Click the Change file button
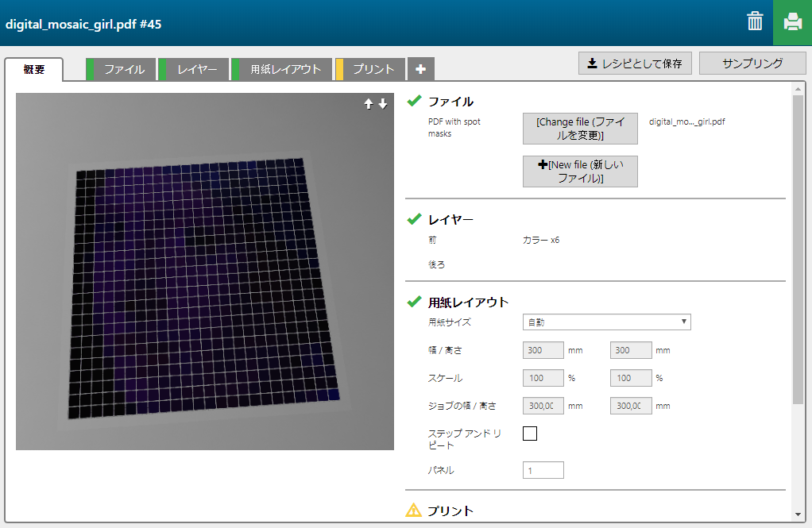Viewport: 812px width, 528px height. (x=580, y=129)
